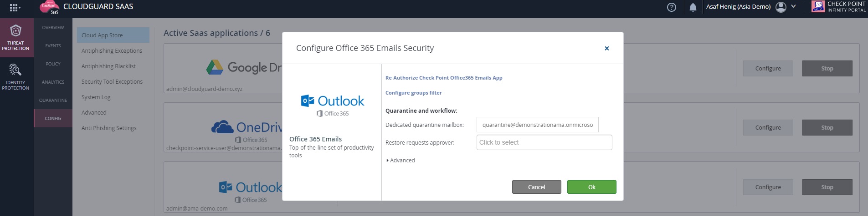Screen dimensions: 868x216
Task: Click the user avatar icon
Action: point(781,7)
